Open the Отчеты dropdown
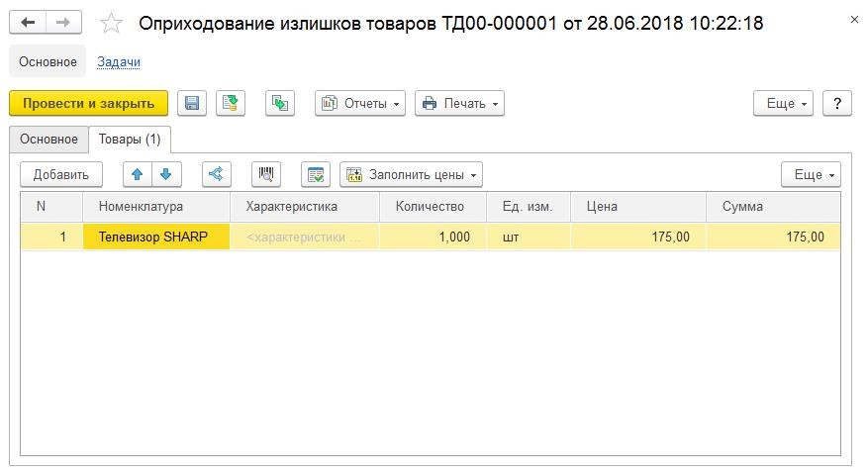The image size is (868, 475). point(360,104)
